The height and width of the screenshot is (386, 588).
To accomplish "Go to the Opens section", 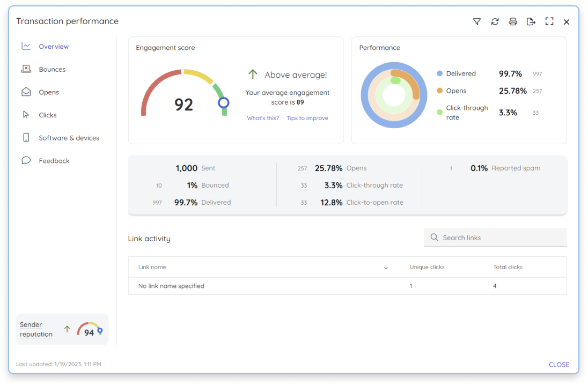I will point(49,92).
